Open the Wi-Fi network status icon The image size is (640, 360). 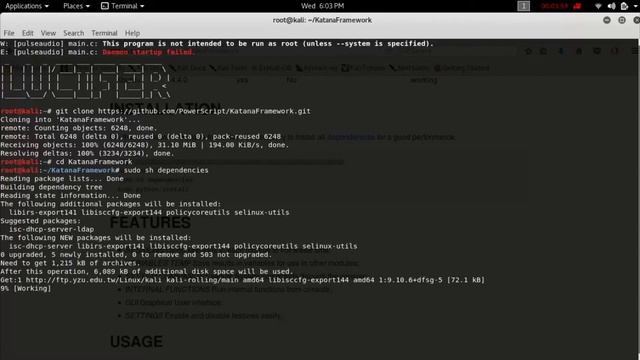coord(598,6)
